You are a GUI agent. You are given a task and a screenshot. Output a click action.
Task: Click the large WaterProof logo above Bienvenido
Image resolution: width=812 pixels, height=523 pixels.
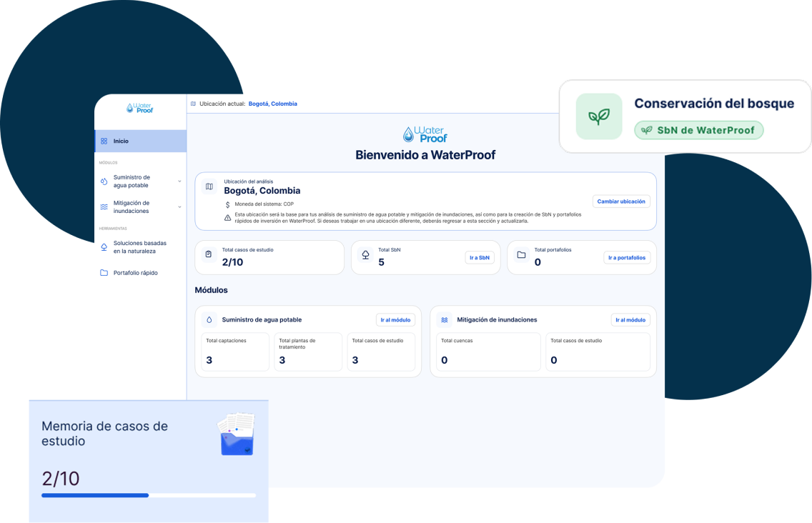pyautogui.click(x=425, y=134)
